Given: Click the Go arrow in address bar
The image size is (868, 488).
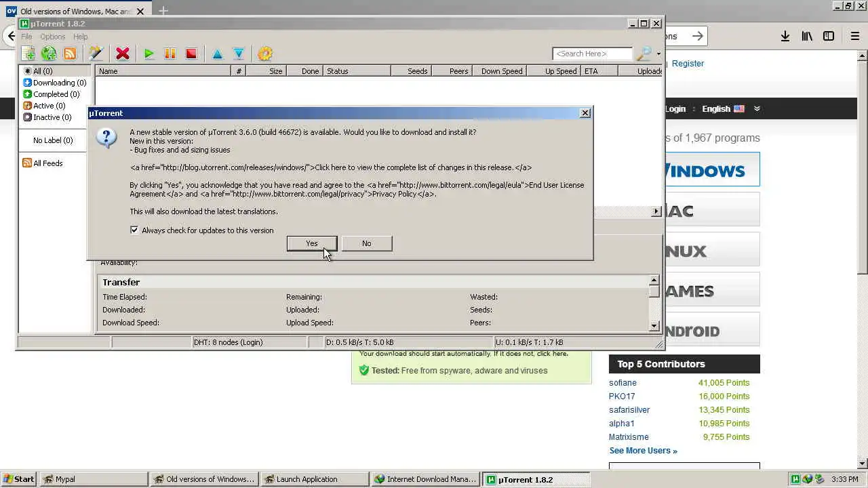Looking at the screenshot, I should pyautogui.click(x=697, y=36).
